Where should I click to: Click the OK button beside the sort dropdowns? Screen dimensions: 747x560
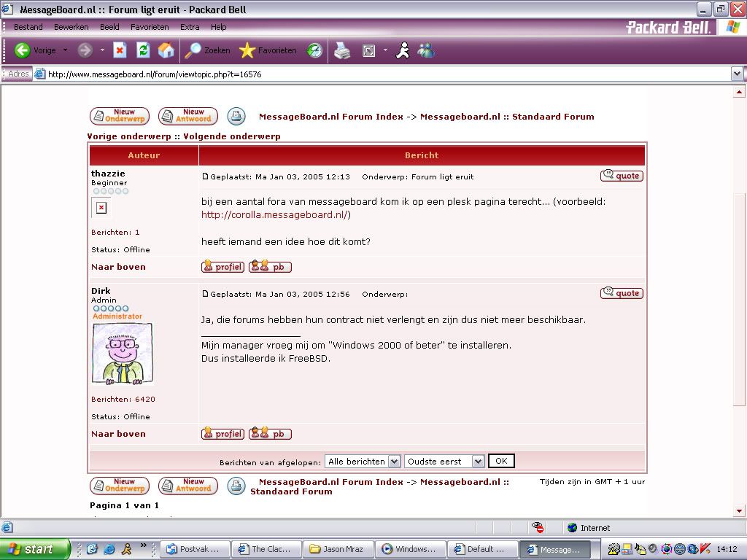point(501,461)
